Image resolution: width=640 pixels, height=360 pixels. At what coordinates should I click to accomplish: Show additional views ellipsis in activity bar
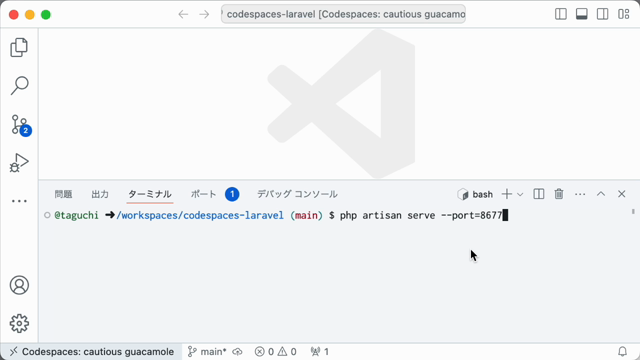click(x=19, y=201)
